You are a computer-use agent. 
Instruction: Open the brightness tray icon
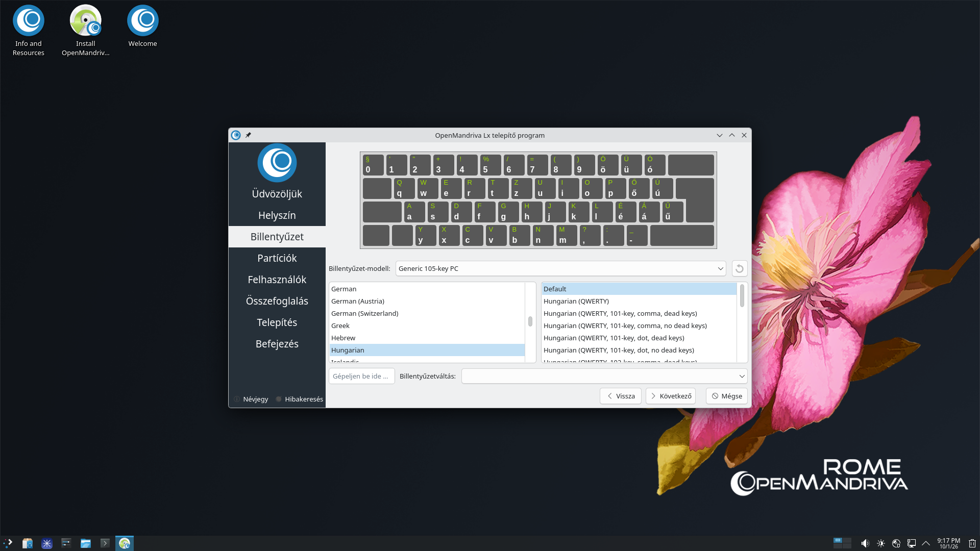(880, 543)
